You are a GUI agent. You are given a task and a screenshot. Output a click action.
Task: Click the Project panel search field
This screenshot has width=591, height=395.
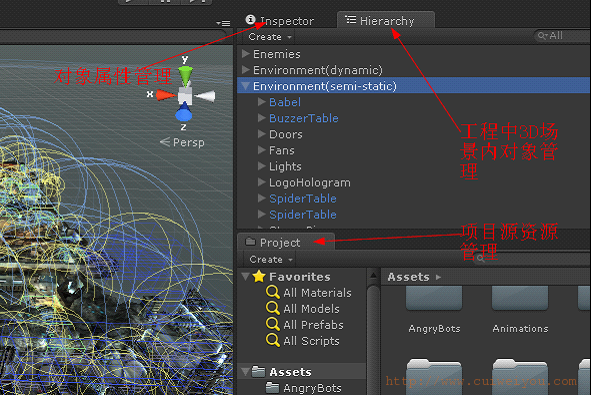pyautogui.click(x=531, y=259)
